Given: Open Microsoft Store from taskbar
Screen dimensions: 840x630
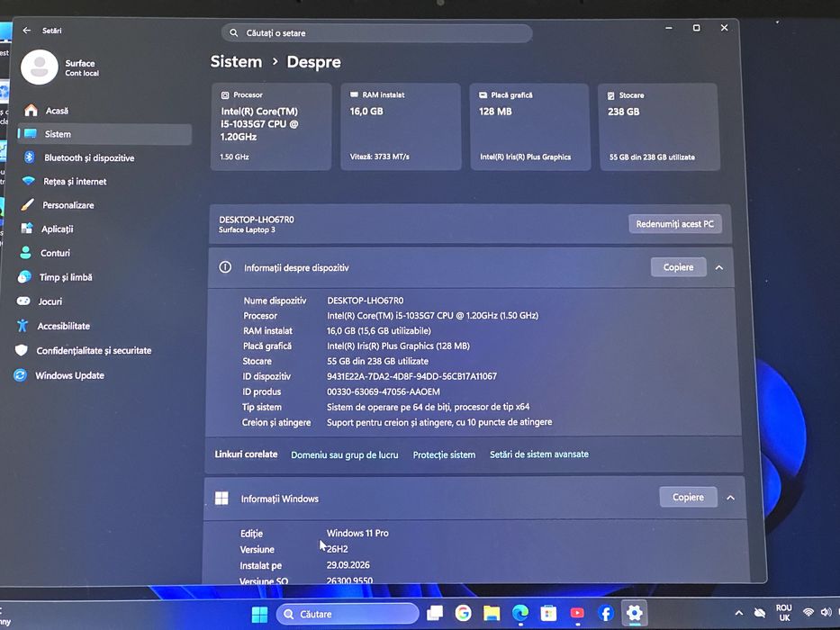Looking at the screenshot, I should click(548, 613).
